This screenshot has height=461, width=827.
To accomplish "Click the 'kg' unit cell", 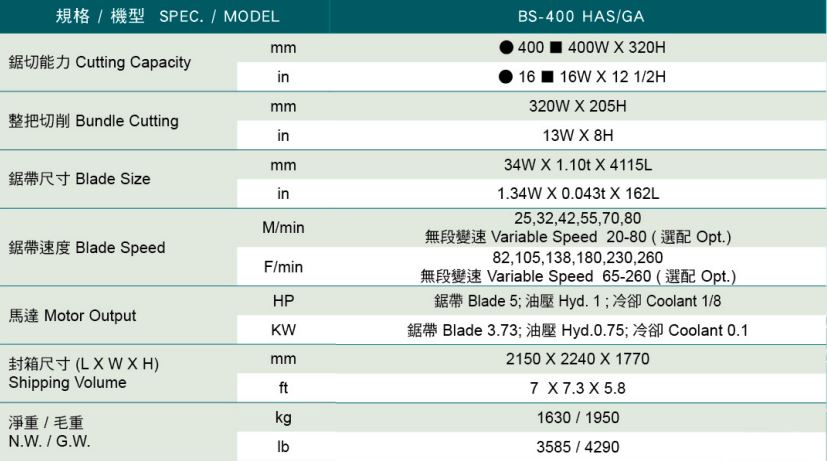I will [283, 418].
